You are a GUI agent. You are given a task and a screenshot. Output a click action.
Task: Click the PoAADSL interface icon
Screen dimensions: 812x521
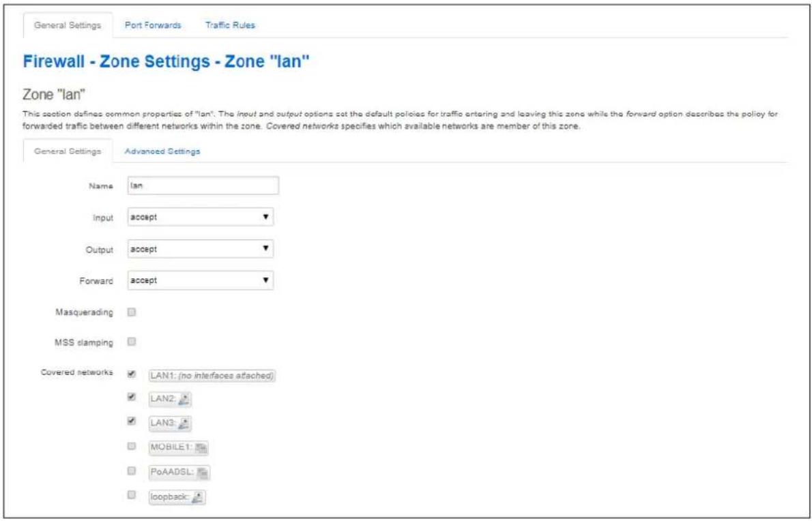203,473
